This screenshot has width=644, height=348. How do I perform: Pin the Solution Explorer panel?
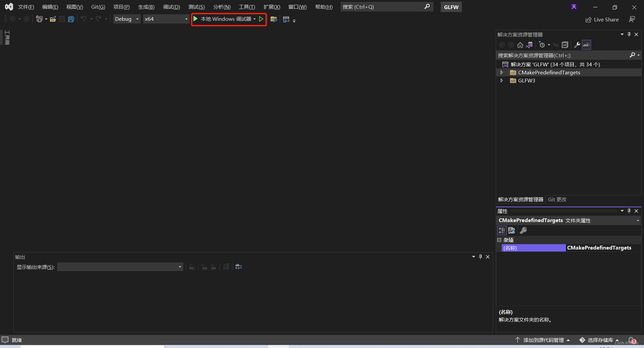pos(629,34)
